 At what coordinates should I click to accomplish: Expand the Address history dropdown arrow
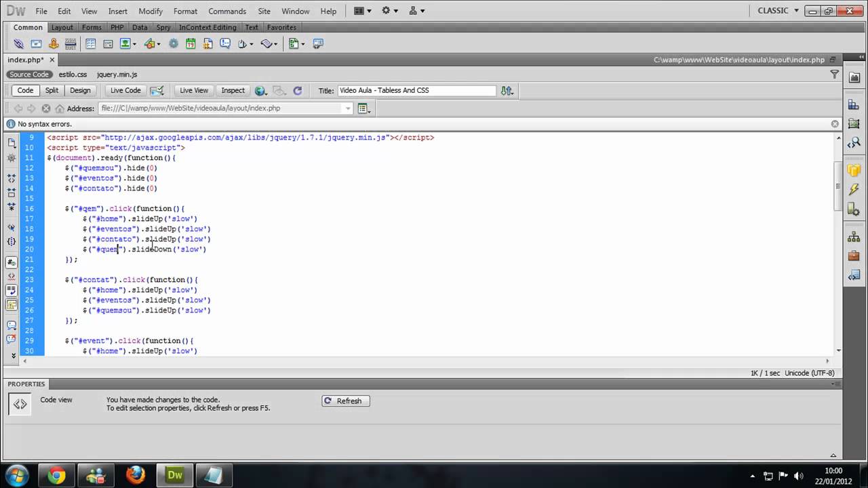(x=348, y=108)
